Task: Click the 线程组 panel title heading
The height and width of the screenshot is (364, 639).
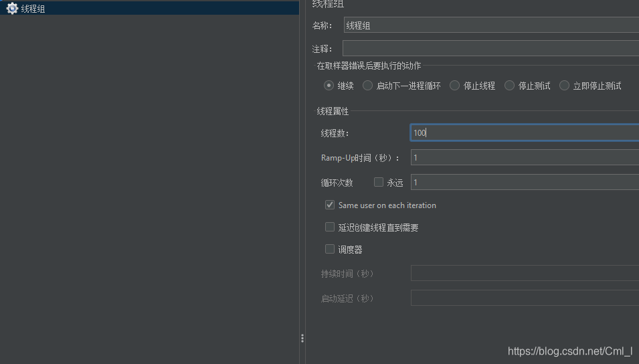Action: click(328, 4)
